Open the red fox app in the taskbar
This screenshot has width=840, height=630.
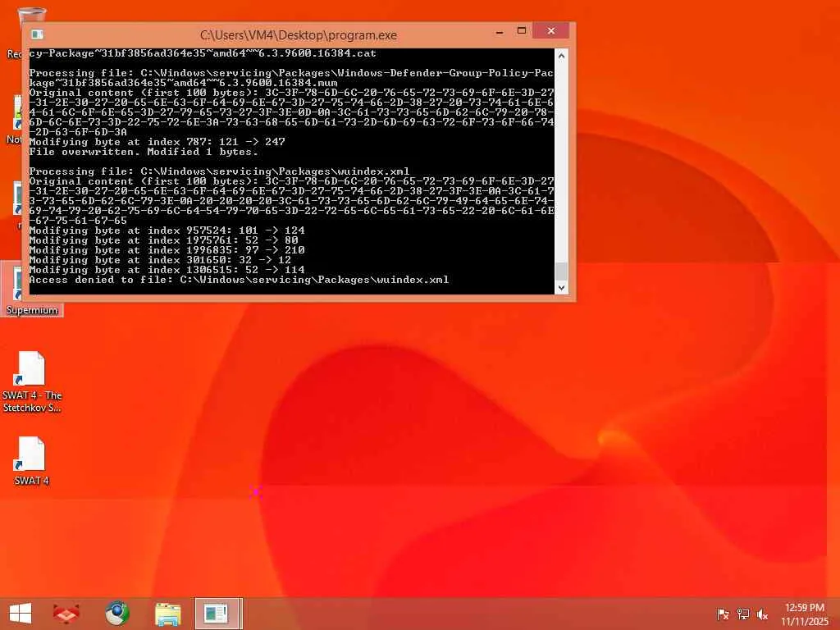tap(66, 614)
